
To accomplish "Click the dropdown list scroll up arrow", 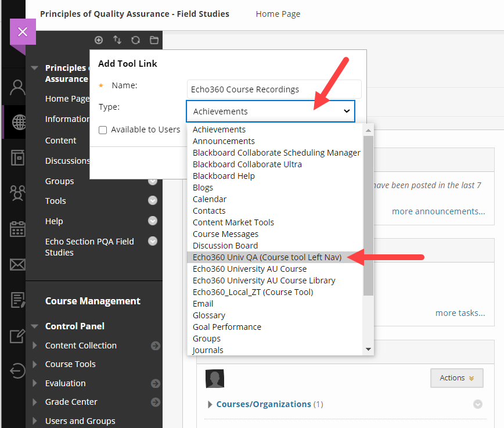I will [x=368, y=130].
